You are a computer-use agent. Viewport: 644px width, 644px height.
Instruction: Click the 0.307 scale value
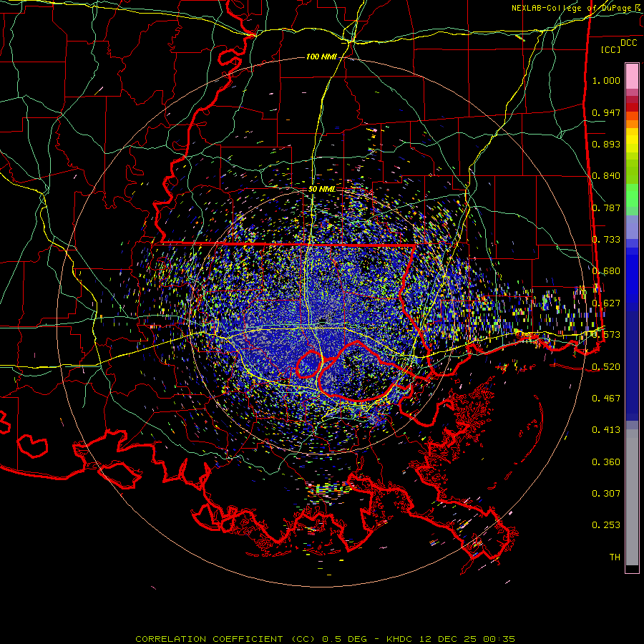606,494
